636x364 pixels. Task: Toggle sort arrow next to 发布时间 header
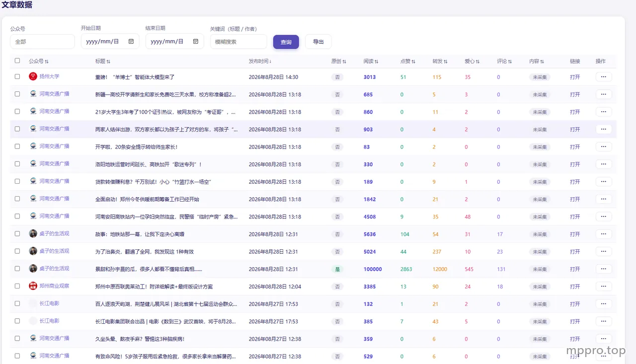click(270, 62)
